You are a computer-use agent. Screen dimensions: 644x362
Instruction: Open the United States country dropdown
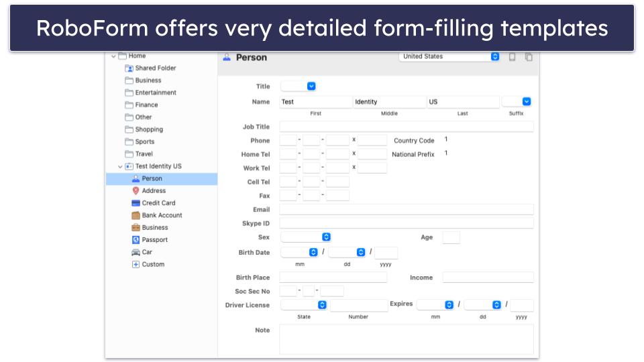point(449,57)
